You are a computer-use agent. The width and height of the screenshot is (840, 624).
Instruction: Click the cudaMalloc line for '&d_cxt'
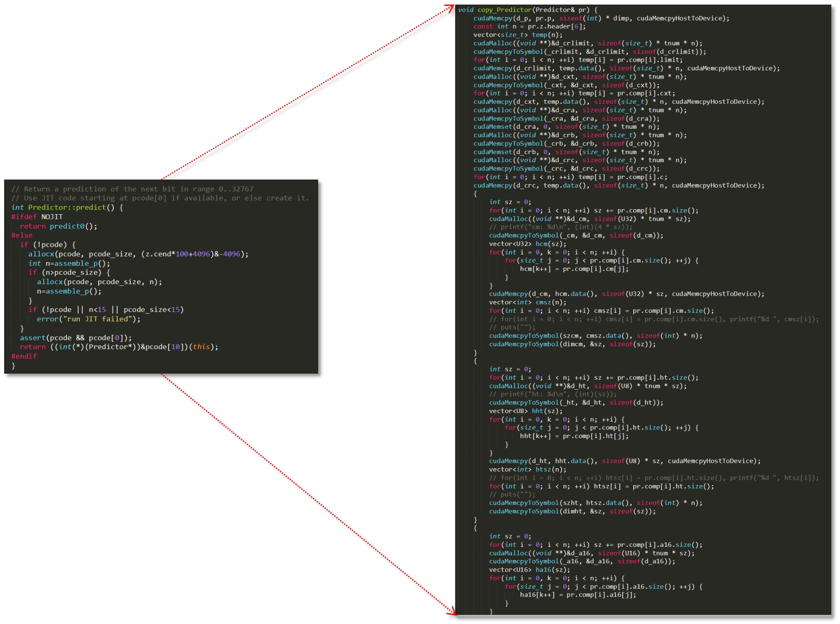tap(580, 77)
